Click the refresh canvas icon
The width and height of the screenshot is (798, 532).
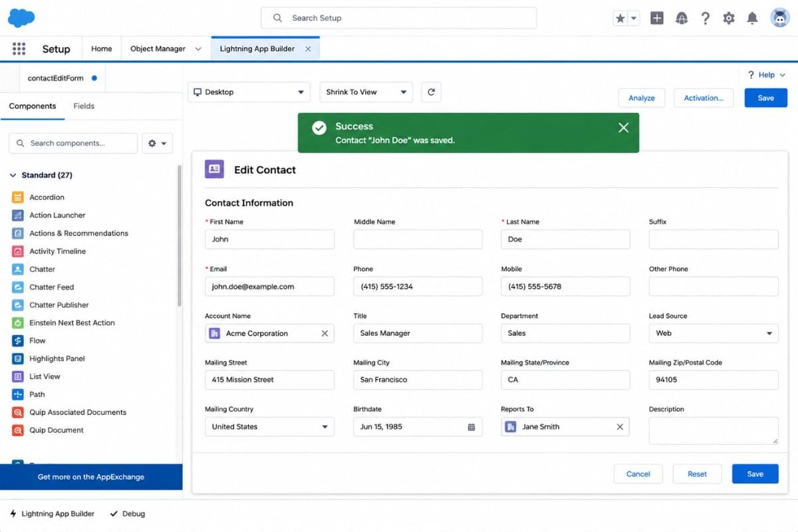coord(431,92)
